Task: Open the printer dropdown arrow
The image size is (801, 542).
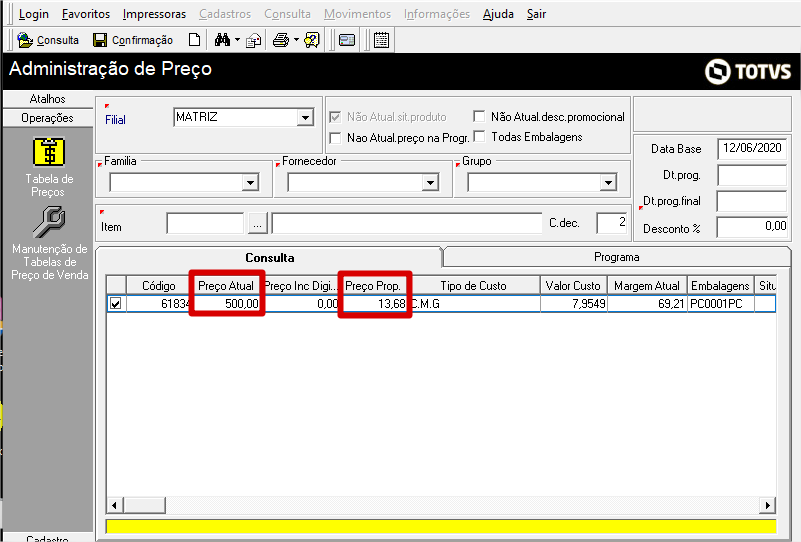Action: 296,40
